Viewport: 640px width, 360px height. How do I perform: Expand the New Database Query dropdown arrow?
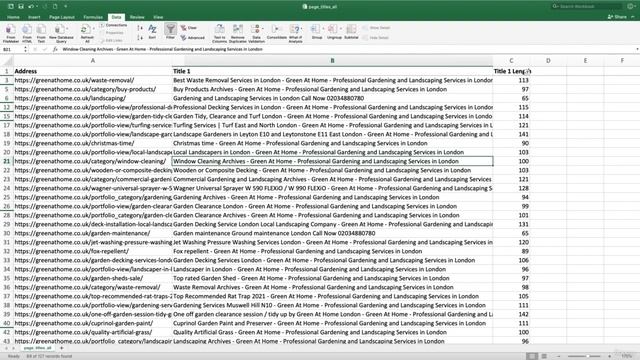click(67, 29)
